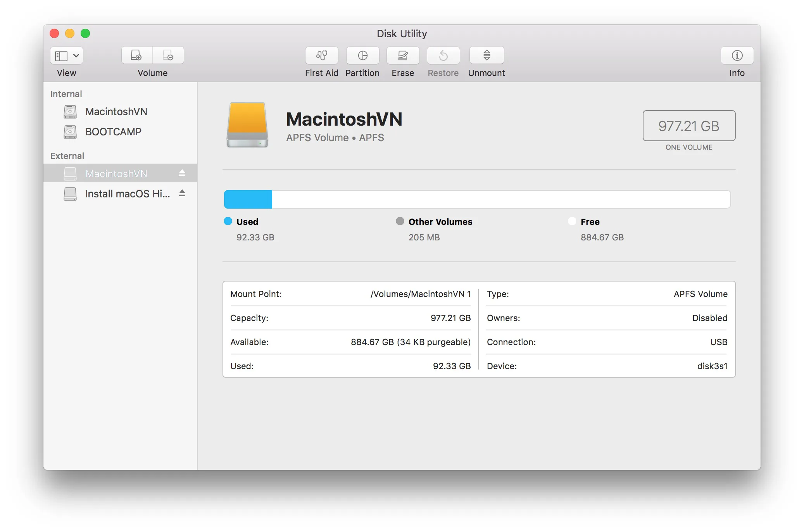The width and height of the screenshot is (804, 532).
Task: Click the orange MacintoshVN drive icon
Action: click(247, 125)
